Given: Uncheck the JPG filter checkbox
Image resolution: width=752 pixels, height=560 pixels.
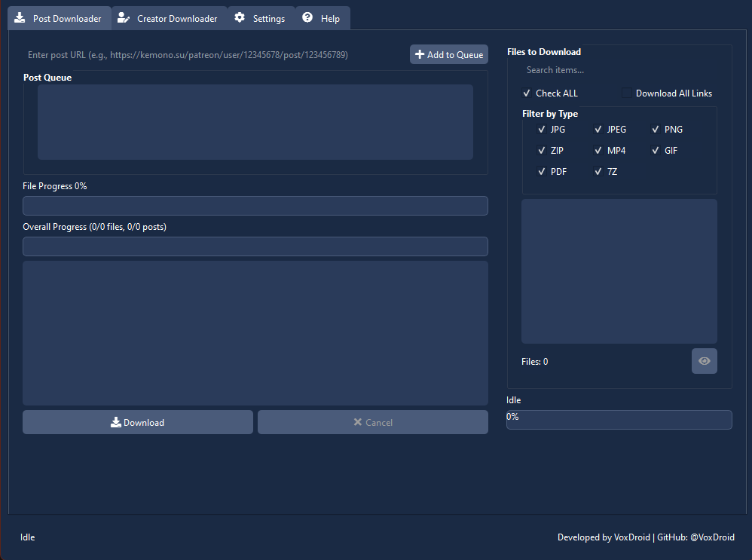Looking at the screenshot, I should click(542, 129).
